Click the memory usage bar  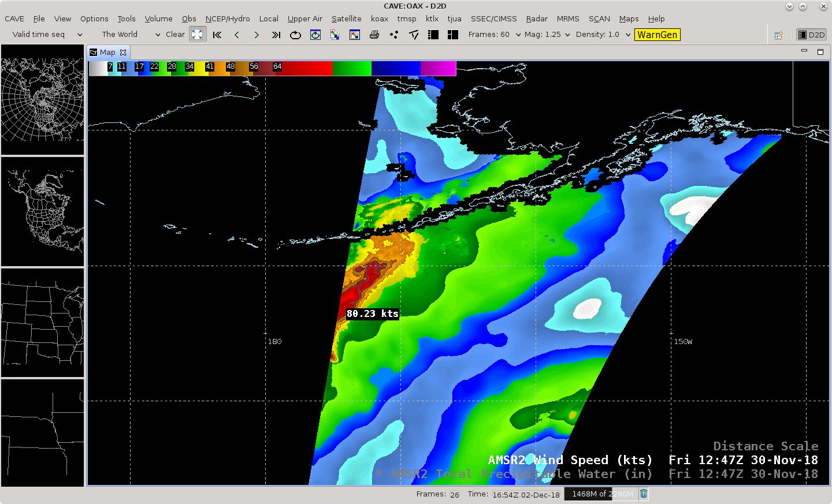(x=601, y=494)
